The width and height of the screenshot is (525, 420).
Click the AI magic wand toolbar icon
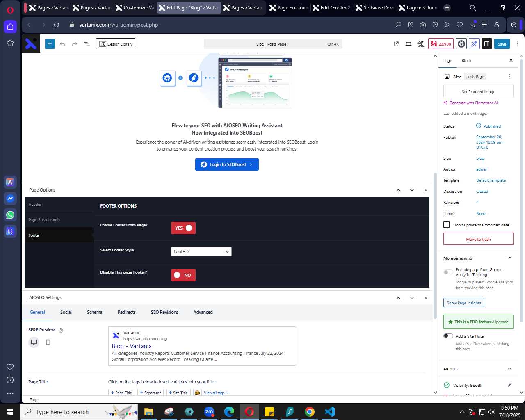tap(474, 44)
